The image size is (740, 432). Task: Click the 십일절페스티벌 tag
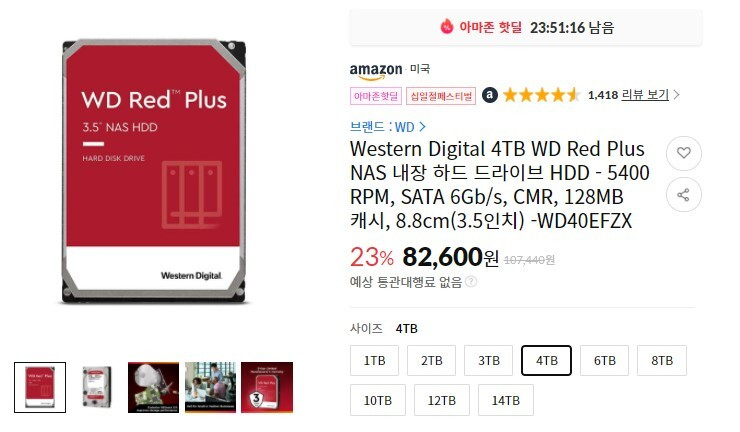(x=441, y=96)
